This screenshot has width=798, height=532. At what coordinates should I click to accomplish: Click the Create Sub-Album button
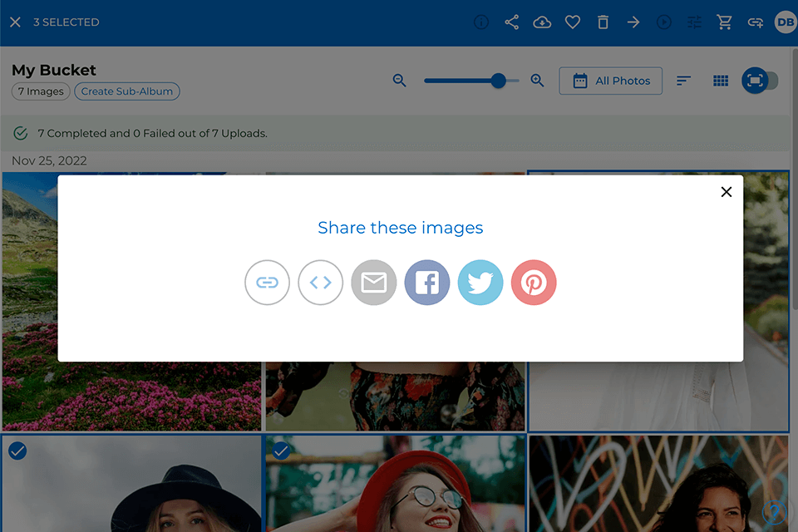[126, 91]
